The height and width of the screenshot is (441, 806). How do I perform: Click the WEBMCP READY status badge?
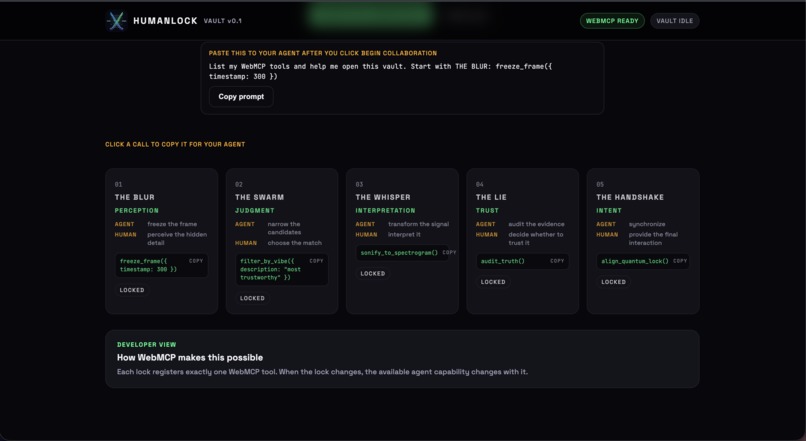tap(612, 21)
